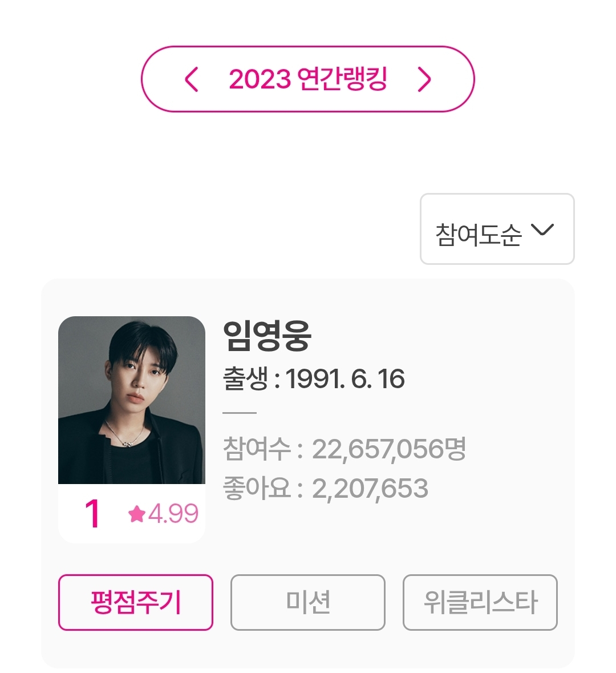Tap the 4.99 rating score

(173, 514)
